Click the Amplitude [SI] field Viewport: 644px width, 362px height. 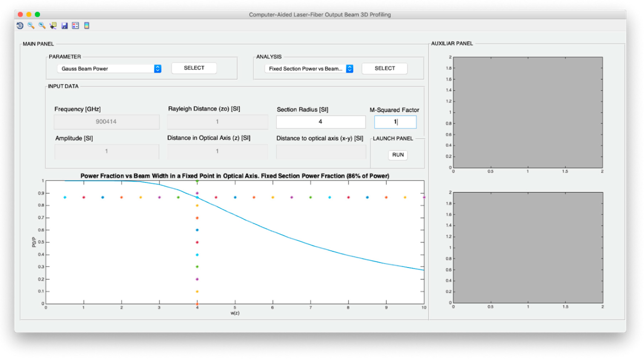pyautogui.click(x=107, y=151)
